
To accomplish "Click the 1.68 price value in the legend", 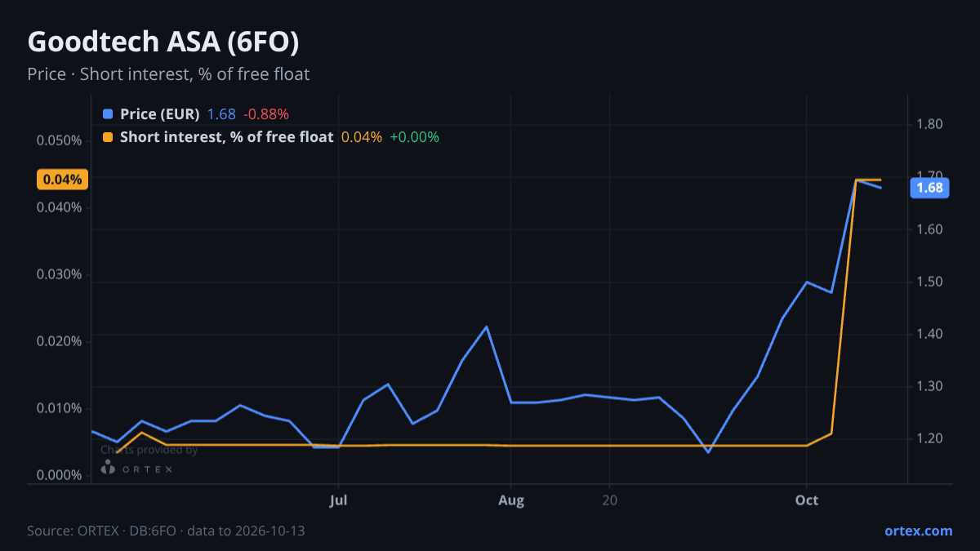I will pyautogui.click(x=221, y=114).
